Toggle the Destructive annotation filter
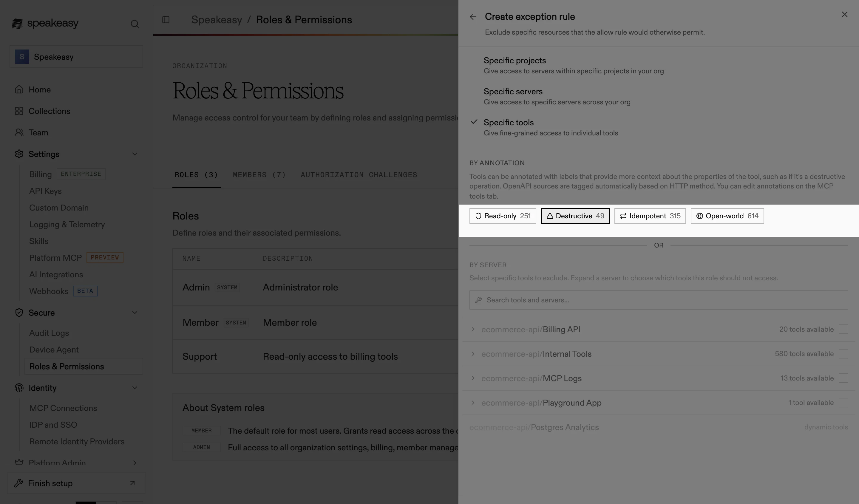859x504 pixels. coord(575,216)
